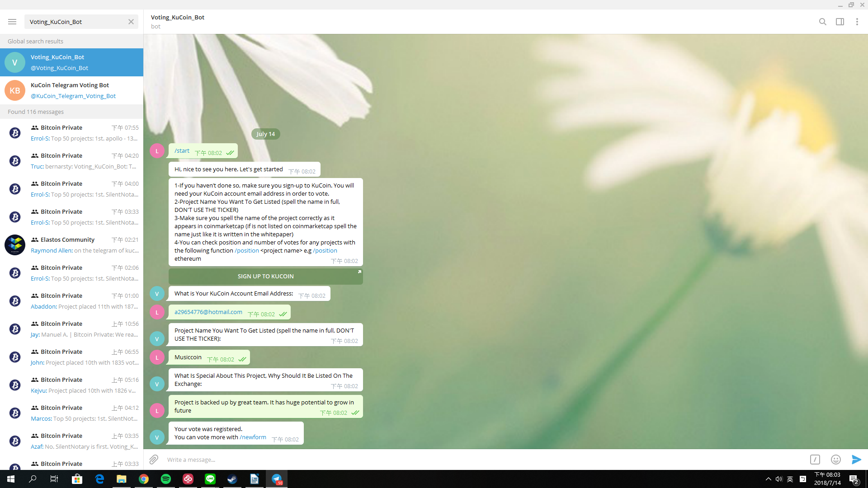Open Bitcoin Private message at 下午 03:33

[71, 217]
